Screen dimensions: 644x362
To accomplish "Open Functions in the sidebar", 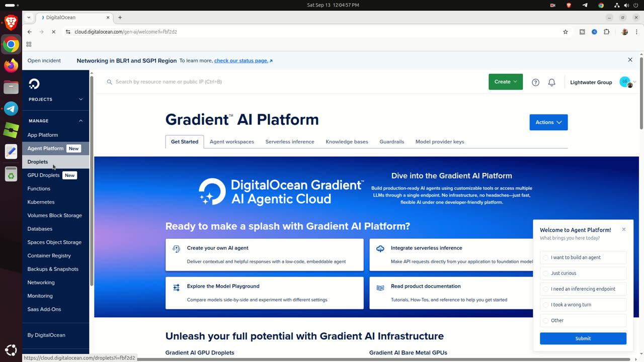I will click(55, 189).
